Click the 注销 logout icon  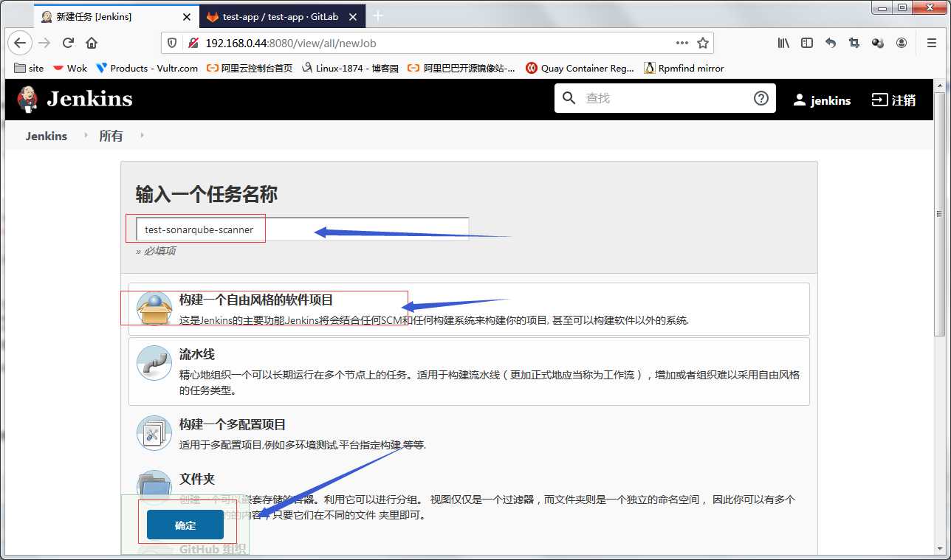pyautogui.click(x=879, y=100)
